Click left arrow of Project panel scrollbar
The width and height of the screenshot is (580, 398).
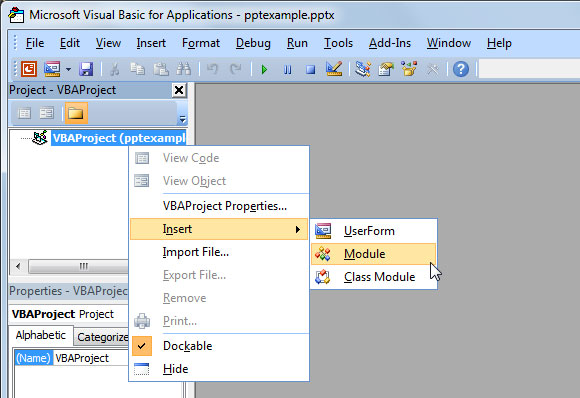tap(18, 266)
